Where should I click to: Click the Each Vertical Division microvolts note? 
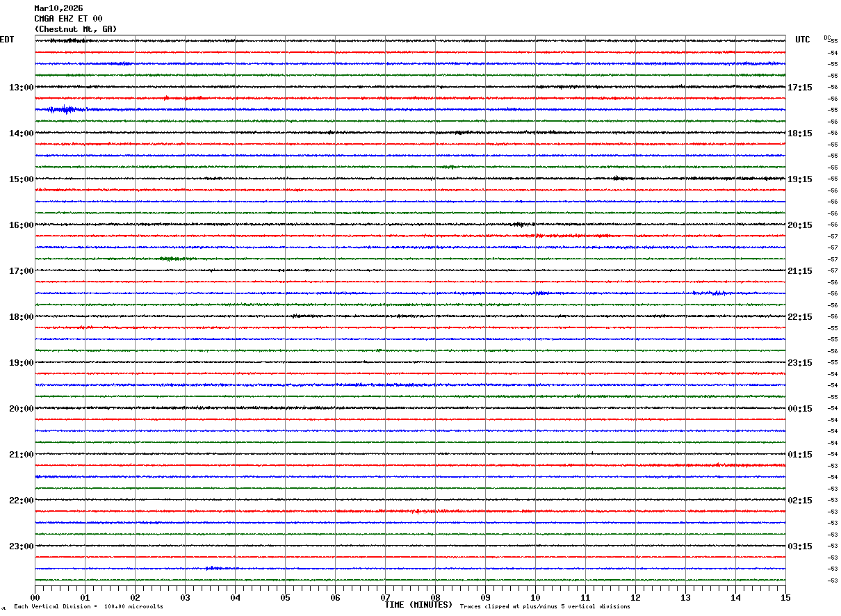coord(88,606)
